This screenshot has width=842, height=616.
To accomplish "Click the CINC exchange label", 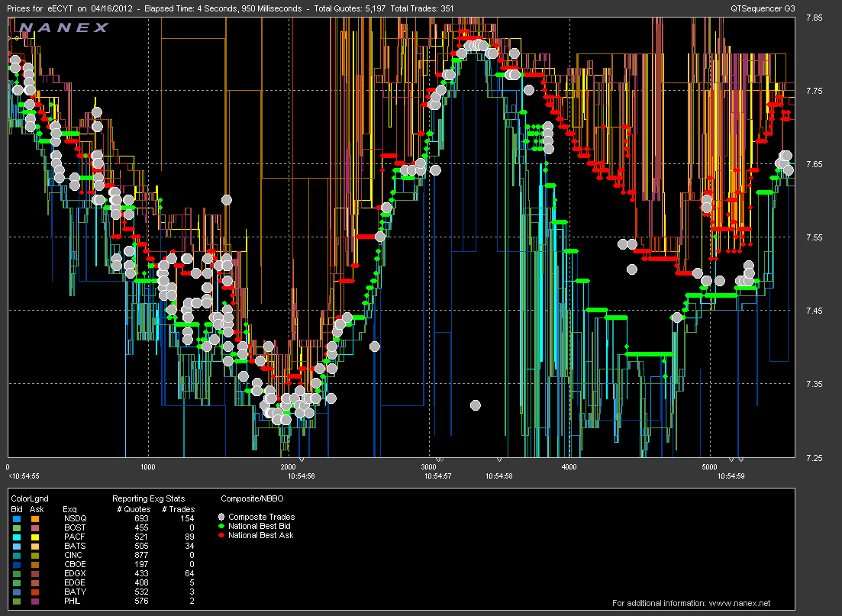I will pyautogui.click(x=73, y=555).
